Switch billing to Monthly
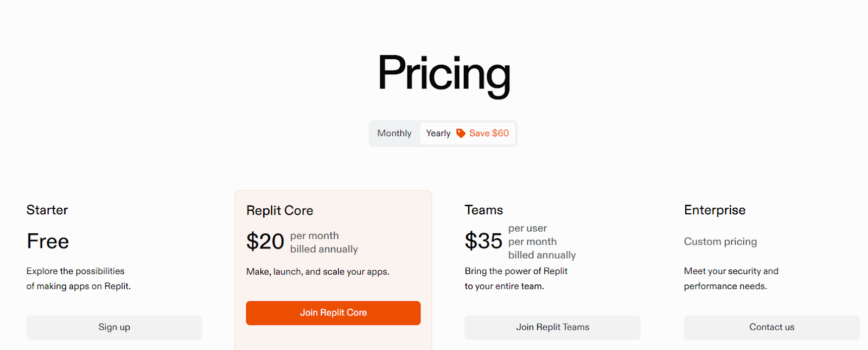 point(394,133)
